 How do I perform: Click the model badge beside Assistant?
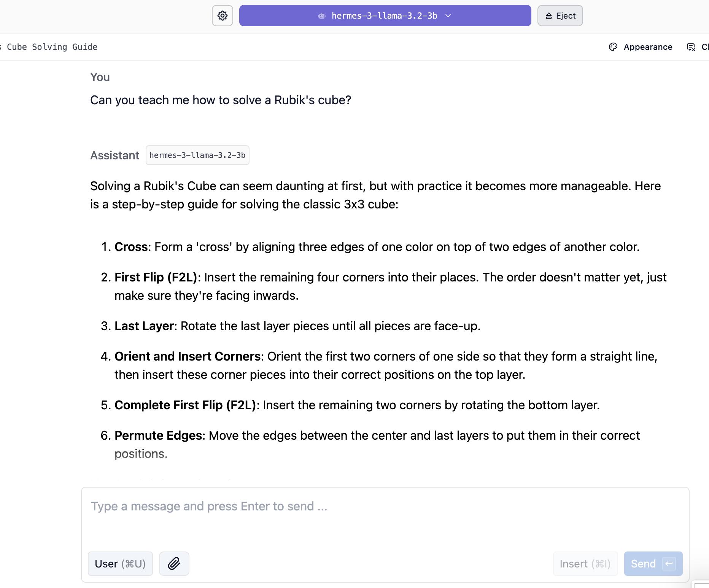pos(197,155)
